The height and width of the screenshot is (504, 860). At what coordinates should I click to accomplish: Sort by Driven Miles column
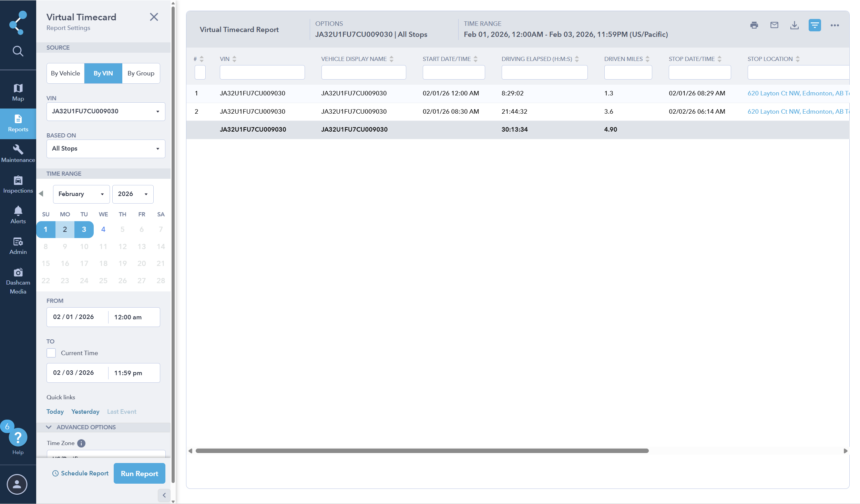647,59
